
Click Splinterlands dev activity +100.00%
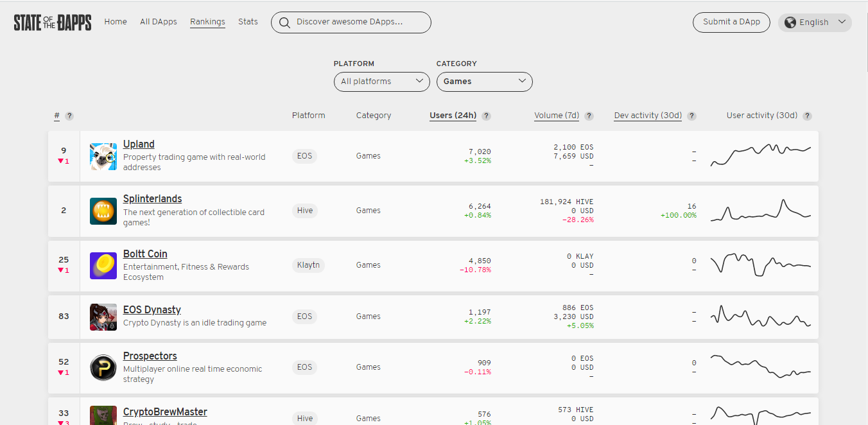point(679,215)
